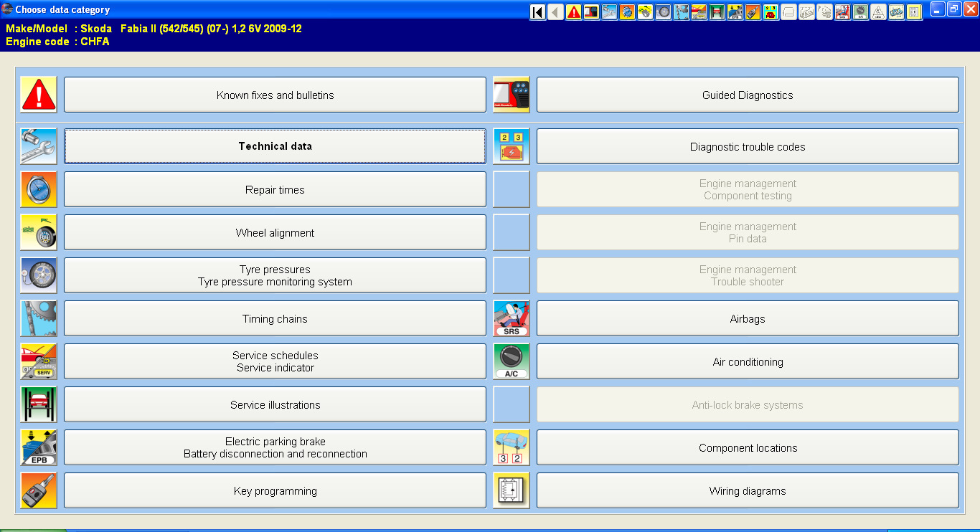980x532 pixels.
Task: Click the service schedule icon in the top toolbar
Action: coord(699,12)
